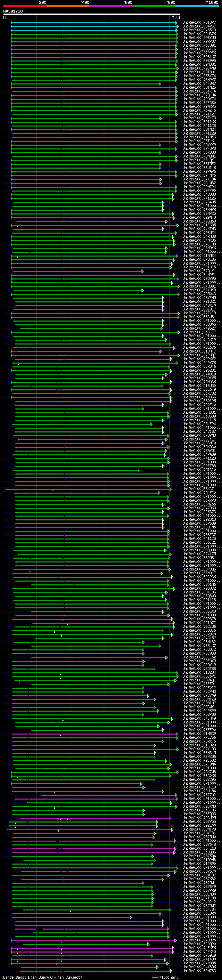
Task: Click the green alignment bar for UniRef100_B4FWR7
Action: click(86, 84)
